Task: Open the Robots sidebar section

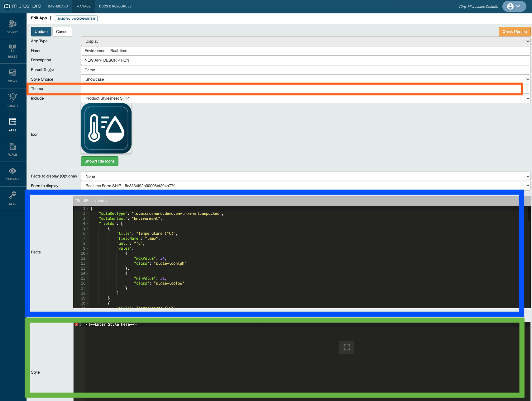Action: click(12, 101)
